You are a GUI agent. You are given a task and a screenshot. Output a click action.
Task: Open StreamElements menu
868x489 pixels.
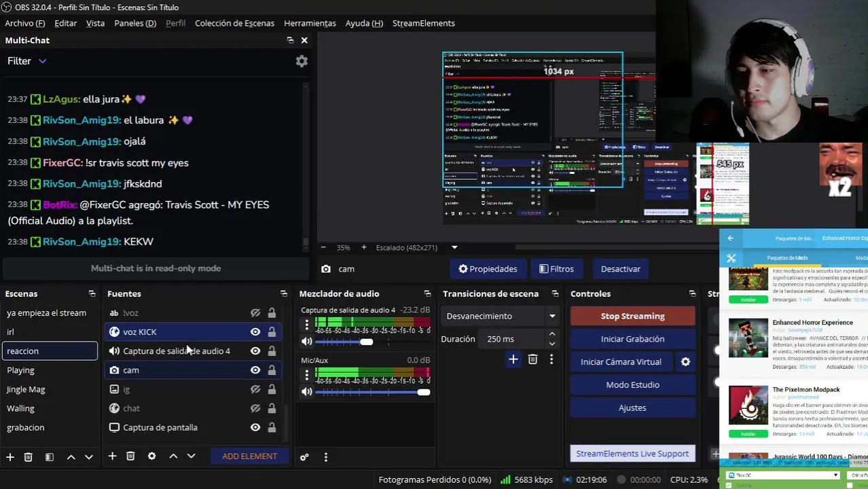(x=423, y=23)
